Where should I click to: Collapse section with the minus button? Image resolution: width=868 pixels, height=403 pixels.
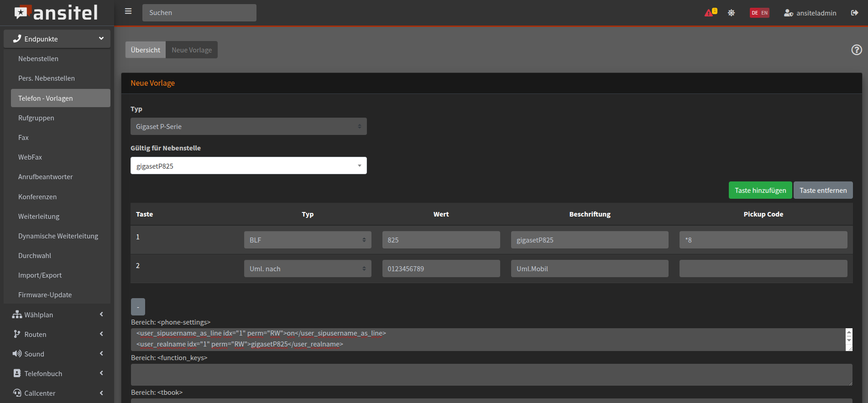[x=138, y=307]
